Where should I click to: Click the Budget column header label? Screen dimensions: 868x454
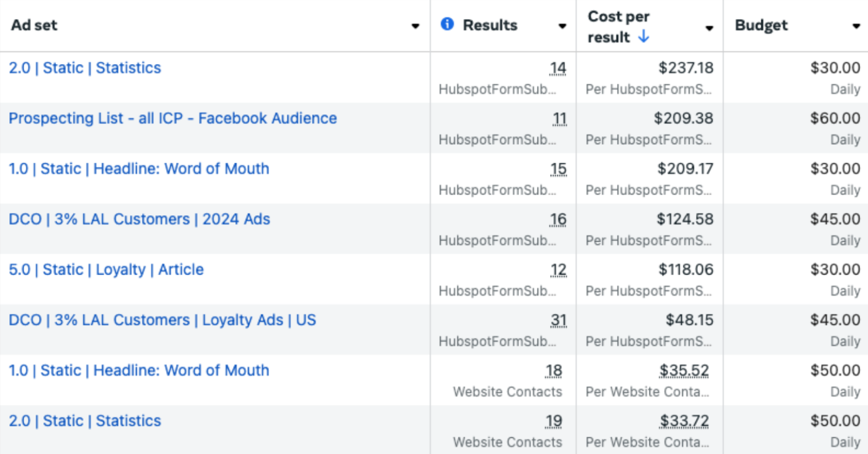pos(761,25)
